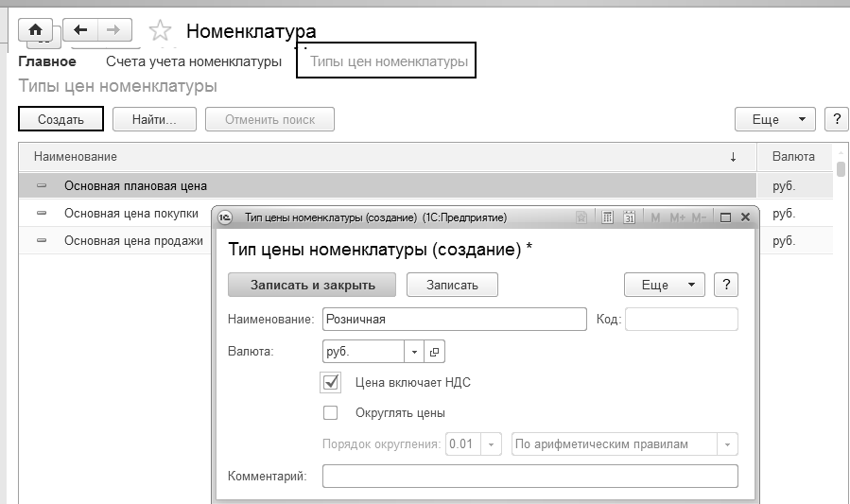Open the Еще menu above the list

775,119
